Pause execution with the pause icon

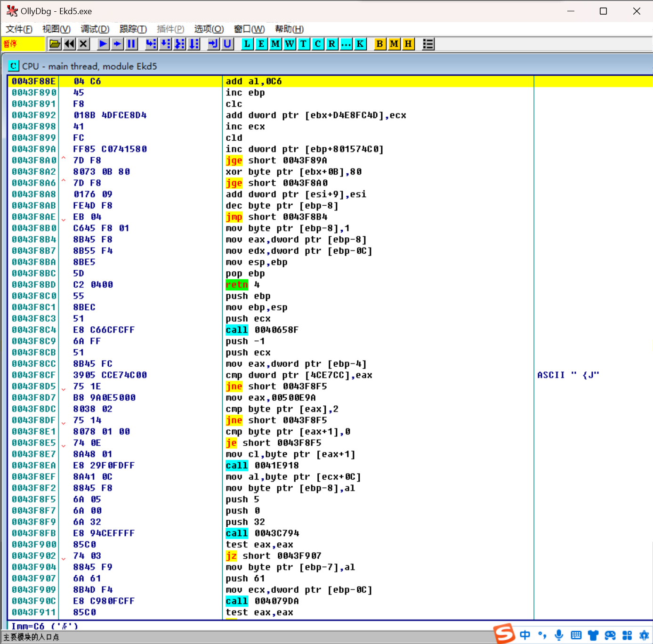131,44
